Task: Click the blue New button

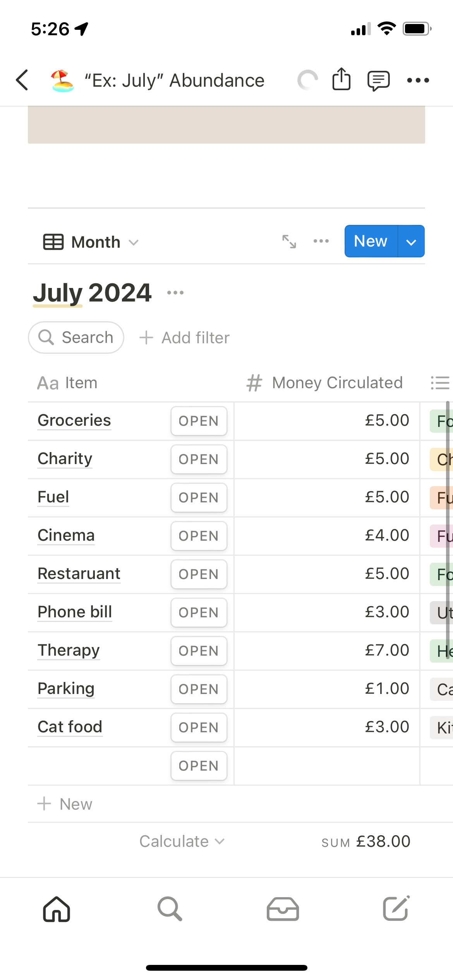Action: click(371, 242)
